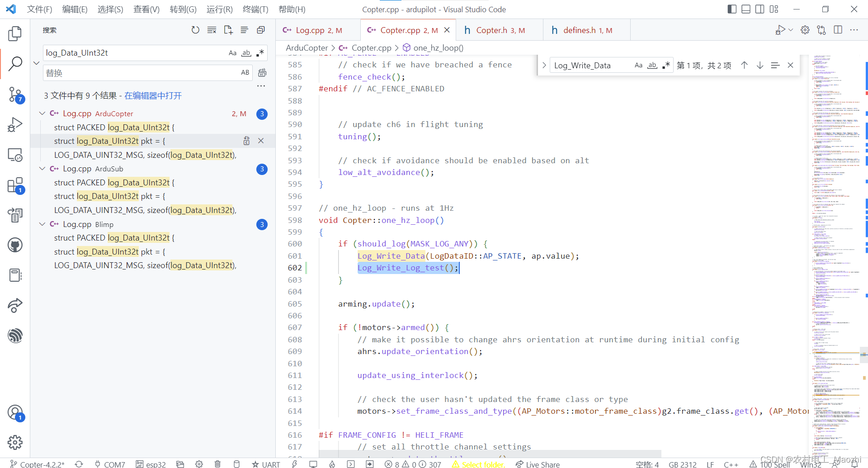Click GB 2312 encoding in status bar

point(683,464)
